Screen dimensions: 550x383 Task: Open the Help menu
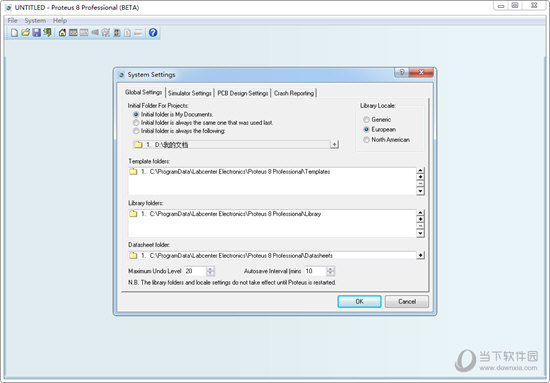(x=60, y=20)
